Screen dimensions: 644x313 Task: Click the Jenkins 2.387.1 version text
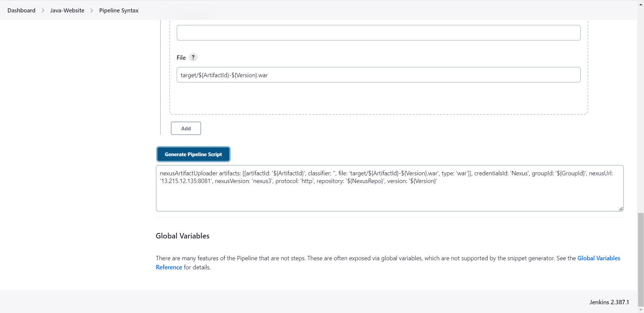click(x=609, y=302)
